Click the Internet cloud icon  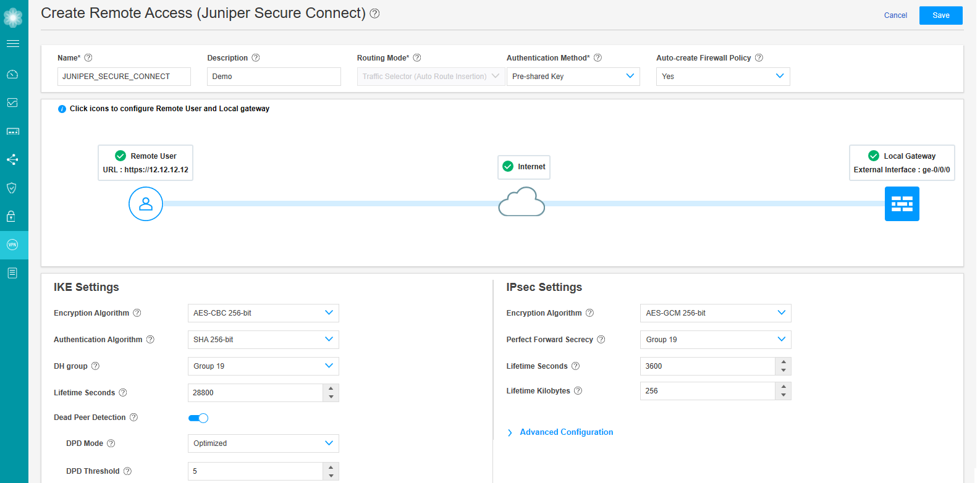click(x=522, y=203)
